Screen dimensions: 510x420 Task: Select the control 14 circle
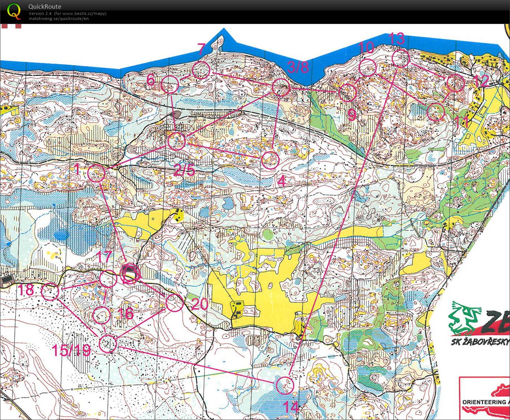[285, 385]
